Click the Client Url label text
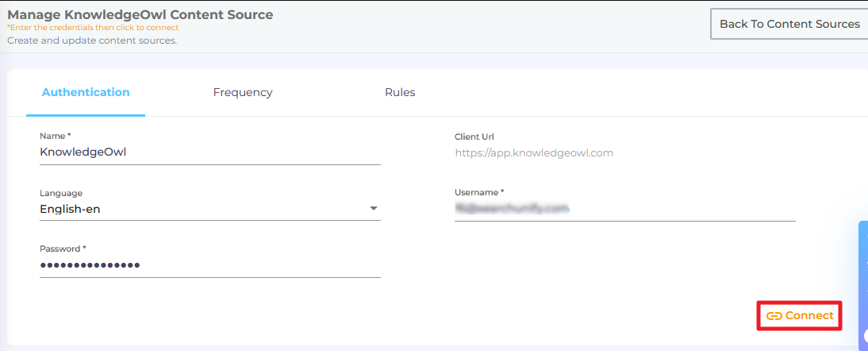Screen dimensions: 868x351 tap(474, 137)
